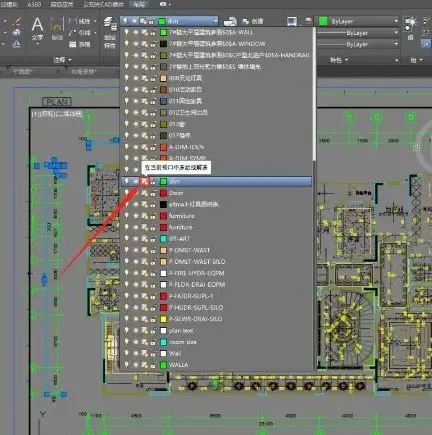
Task: Expand the annotation panel arrow
Action: click(70, 60)
